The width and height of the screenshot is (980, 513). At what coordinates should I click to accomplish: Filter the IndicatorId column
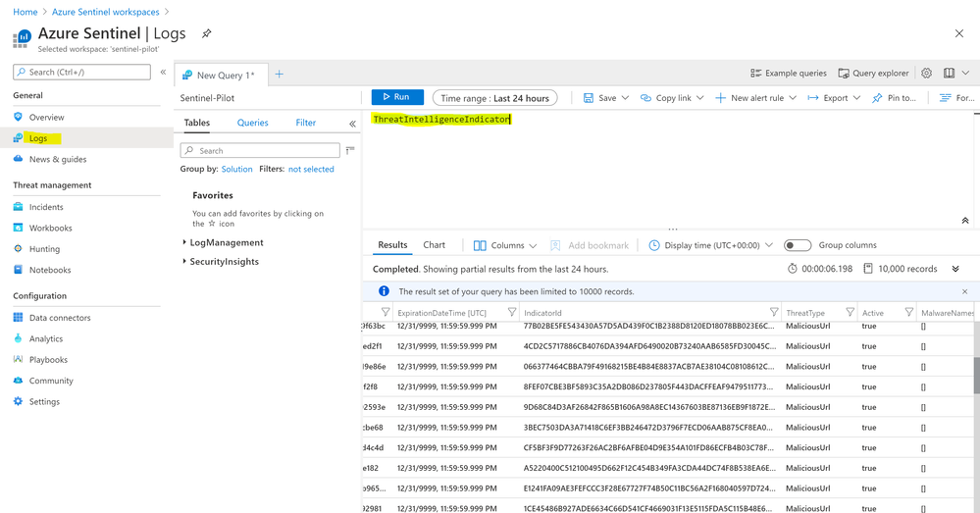[774, 313]
